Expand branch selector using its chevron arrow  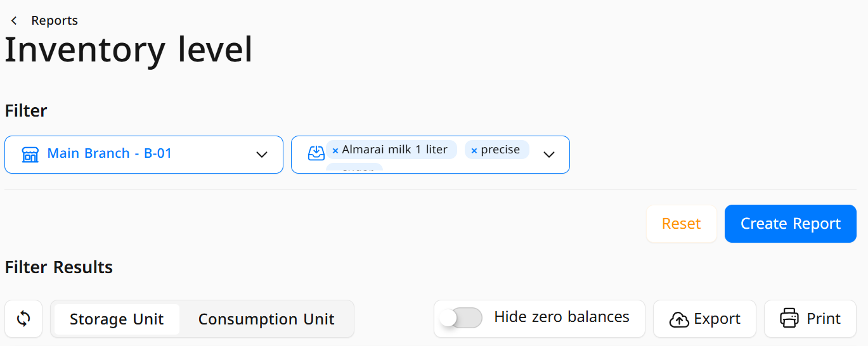pos(262,154)
